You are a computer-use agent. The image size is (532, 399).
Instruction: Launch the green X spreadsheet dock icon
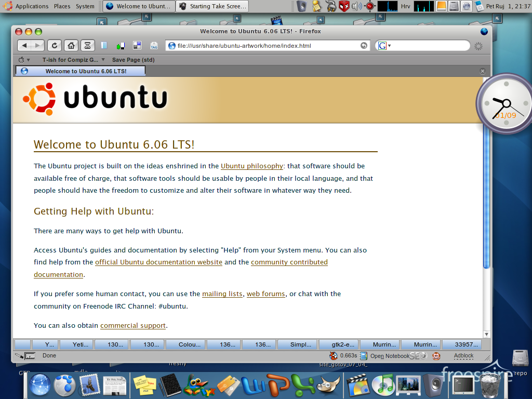[x=303, y=385]
